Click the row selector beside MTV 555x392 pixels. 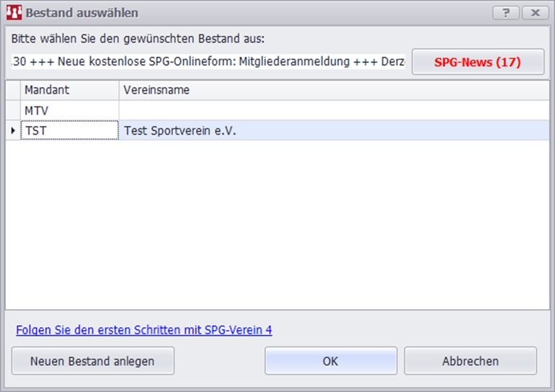point(13,110)
